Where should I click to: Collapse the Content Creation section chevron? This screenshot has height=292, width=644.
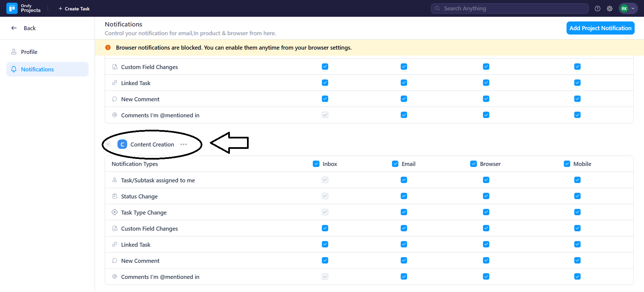[108, 144]
